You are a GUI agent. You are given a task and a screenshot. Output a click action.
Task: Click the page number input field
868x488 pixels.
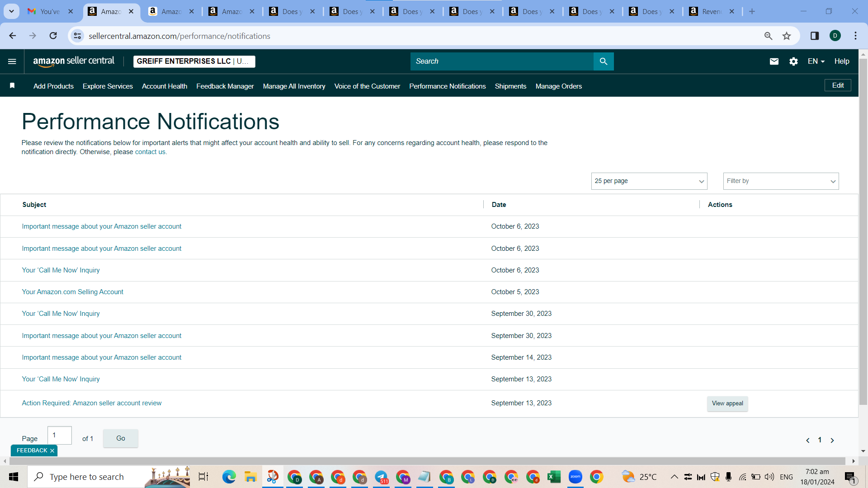60,435
